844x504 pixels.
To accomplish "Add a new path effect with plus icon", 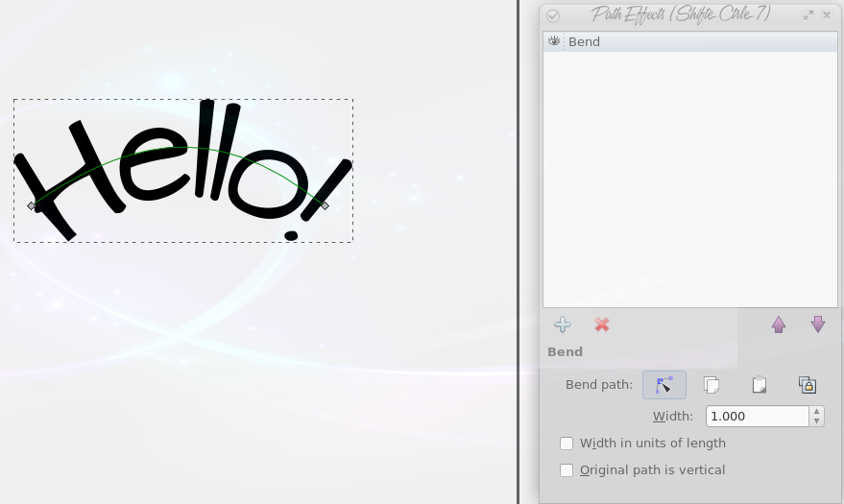I will 563,324.
